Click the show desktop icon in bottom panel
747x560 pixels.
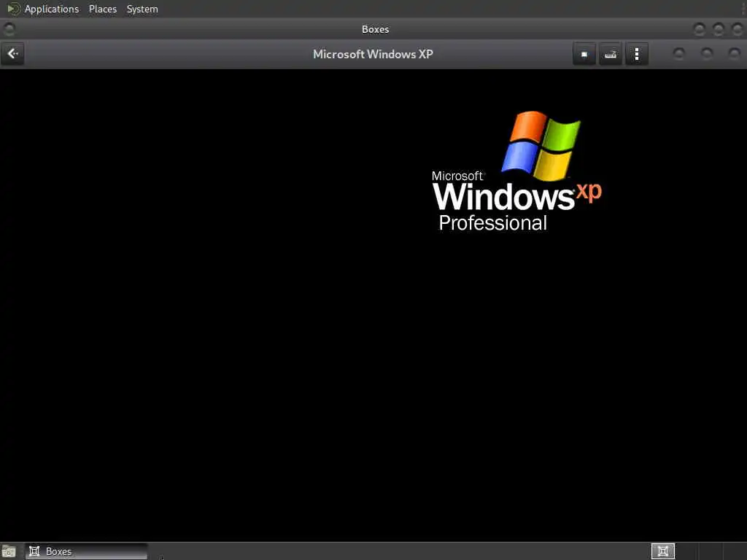pyautogui.click(x=9, y=551)
